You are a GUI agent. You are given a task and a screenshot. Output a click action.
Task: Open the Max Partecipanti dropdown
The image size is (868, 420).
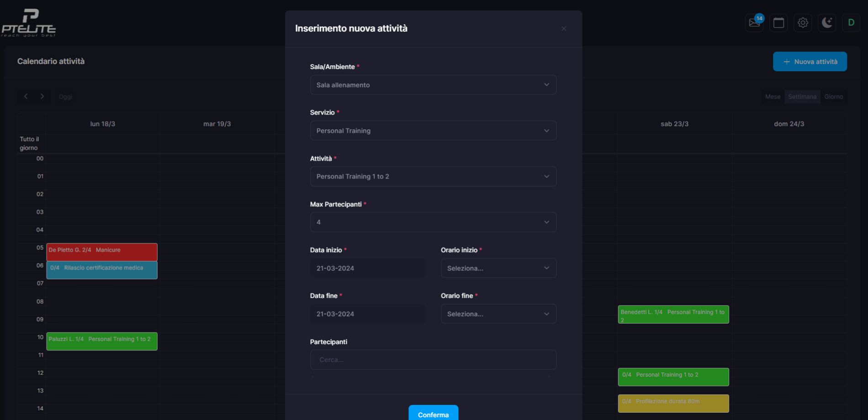(x=433, y=222)
